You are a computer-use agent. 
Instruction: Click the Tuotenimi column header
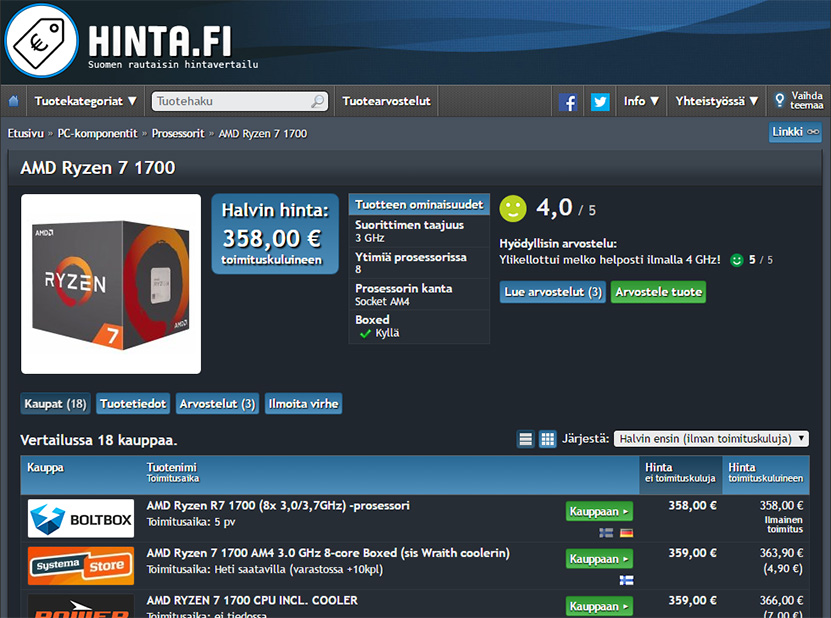point(172,467)
